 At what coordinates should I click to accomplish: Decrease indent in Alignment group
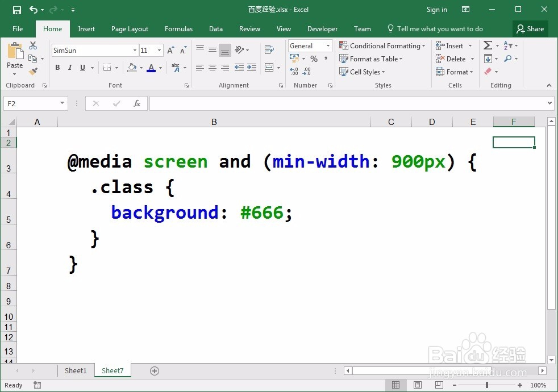(x=239, y=68)
